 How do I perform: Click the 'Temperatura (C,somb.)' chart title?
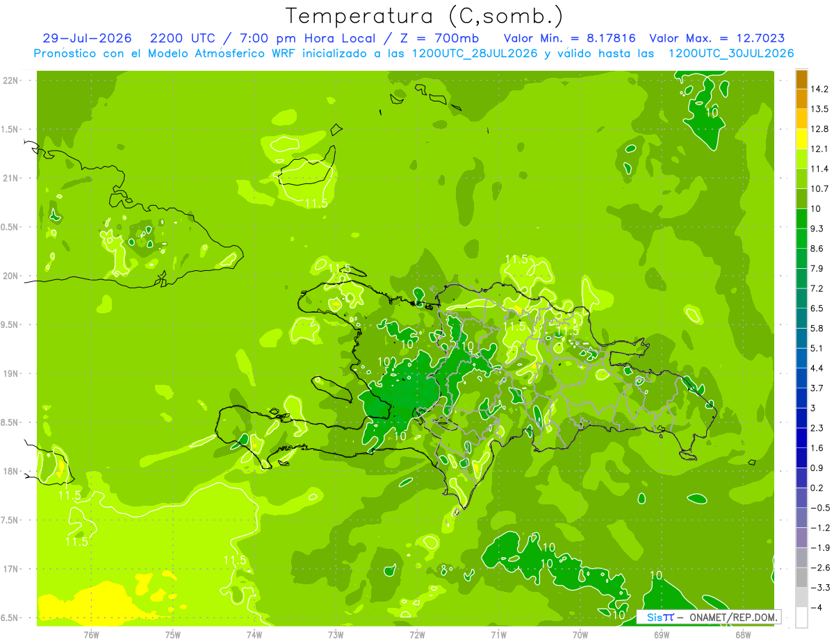coord(425,15)
